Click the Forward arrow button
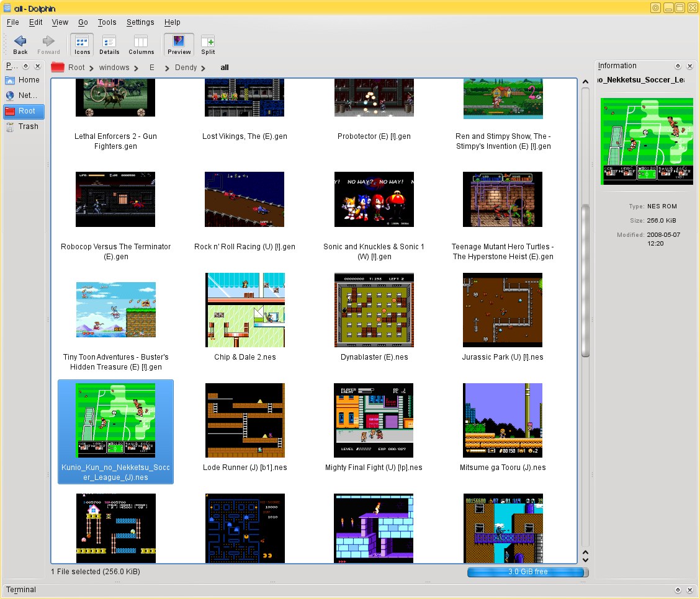 (x=48, y=45)
